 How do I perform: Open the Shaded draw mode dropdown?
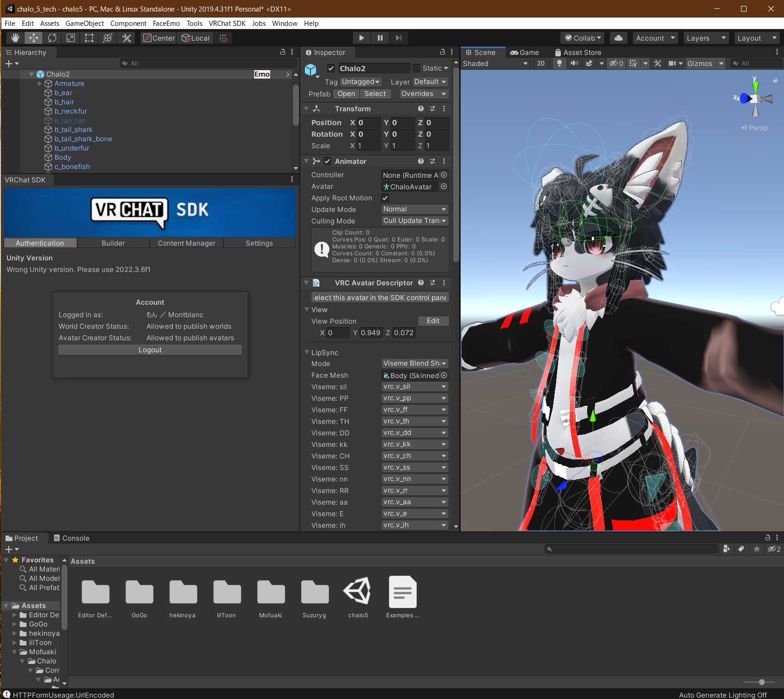click(x=496, y=64)
